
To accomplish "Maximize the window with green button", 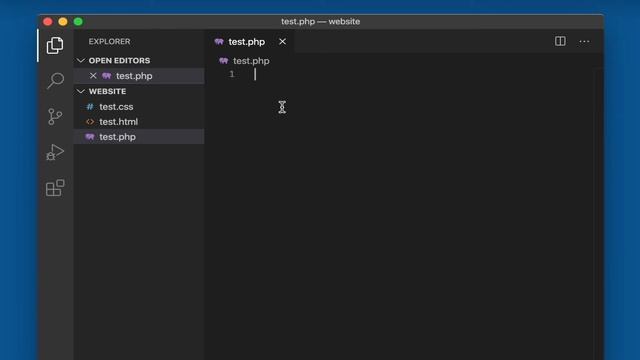I will click(x=78, y=22).
